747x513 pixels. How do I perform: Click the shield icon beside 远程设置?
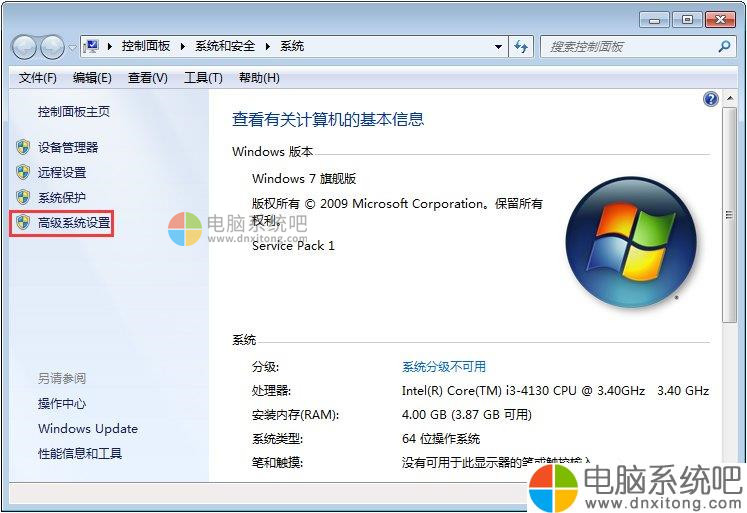pos(23,172)
